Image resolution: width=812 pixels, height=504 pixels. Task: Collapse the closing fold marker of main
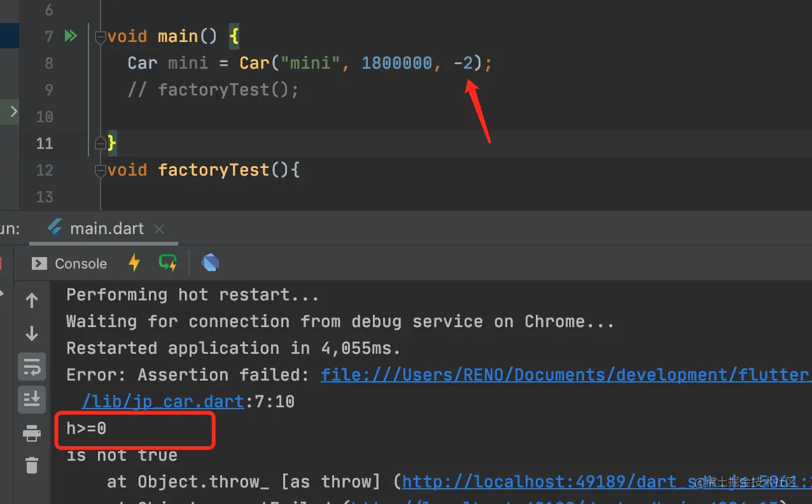click(x=100, y=143)
